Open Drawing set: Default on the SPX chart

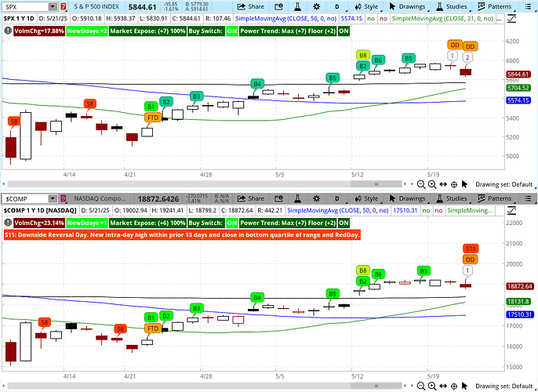tap(503, 184)
